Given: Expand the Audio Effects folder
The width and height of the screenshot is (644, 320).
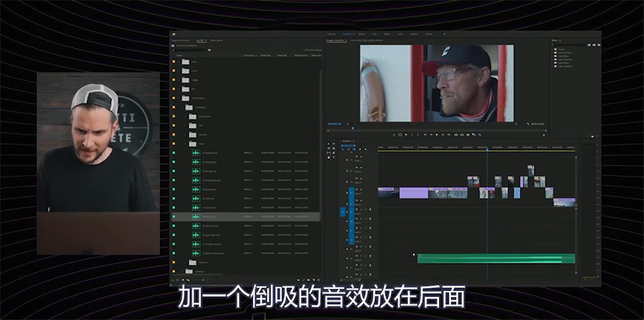Looking at the screenshot, I should coord(552,56).
